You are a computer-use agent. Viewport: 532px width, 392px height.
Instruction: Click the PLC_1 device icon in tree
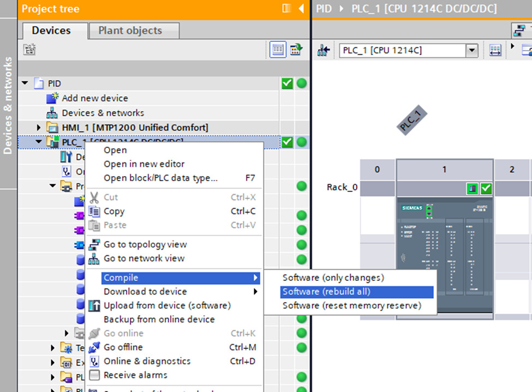(52, 142)
